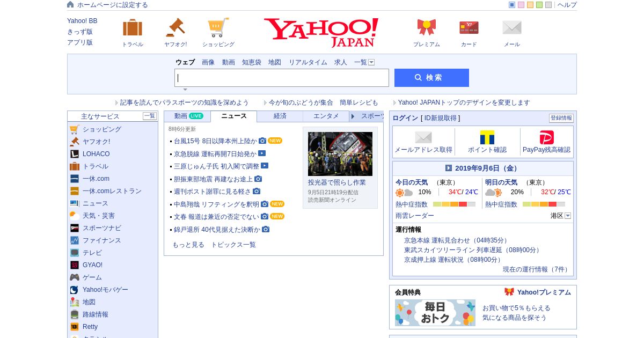
Task: Open the 投光器で照らし作業 news thumbnail
Action: tap(340, 154)
